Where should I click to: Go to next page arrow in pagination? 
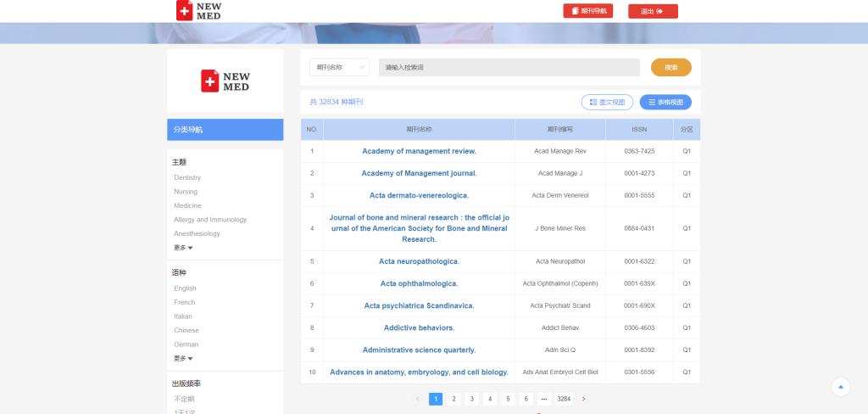click(583, 399)
